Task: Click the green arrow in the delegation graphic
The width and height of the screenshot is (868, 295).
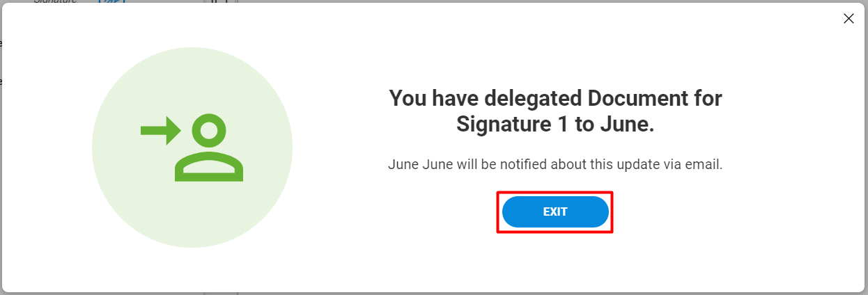Action: click(160, 130)
